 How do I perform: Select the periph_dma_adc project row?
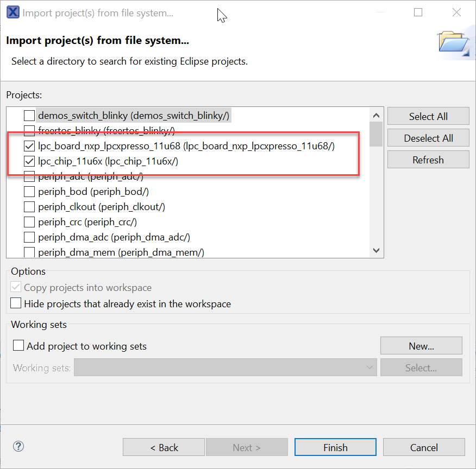114,237
